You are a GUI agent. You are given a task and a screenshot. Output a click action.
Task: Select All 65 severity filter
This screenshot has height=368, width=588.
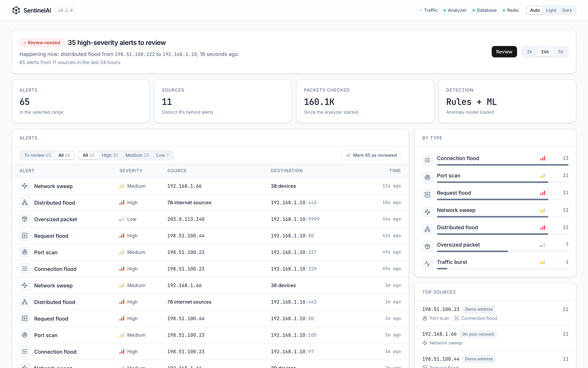(x=88, y=155)
